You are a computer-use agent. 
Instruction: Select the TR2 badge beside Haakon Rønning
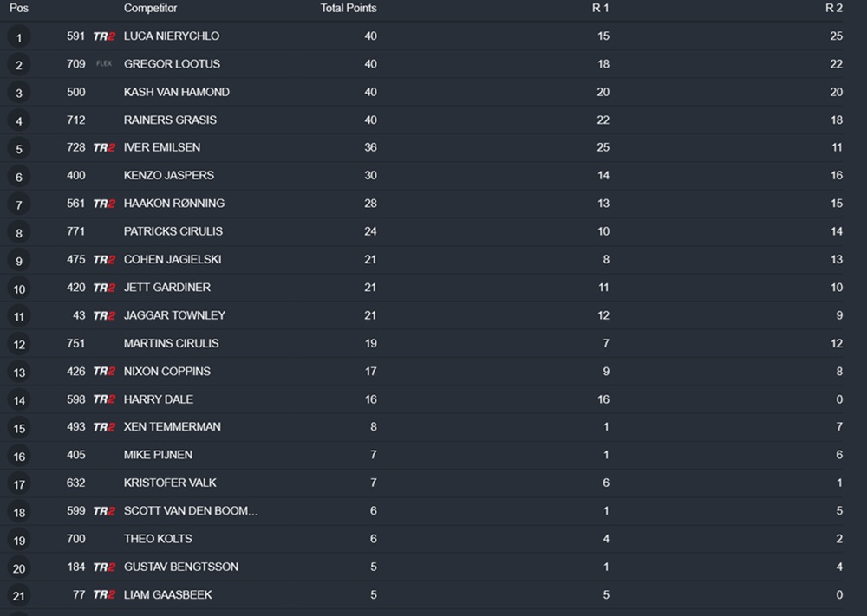[104, 204]
